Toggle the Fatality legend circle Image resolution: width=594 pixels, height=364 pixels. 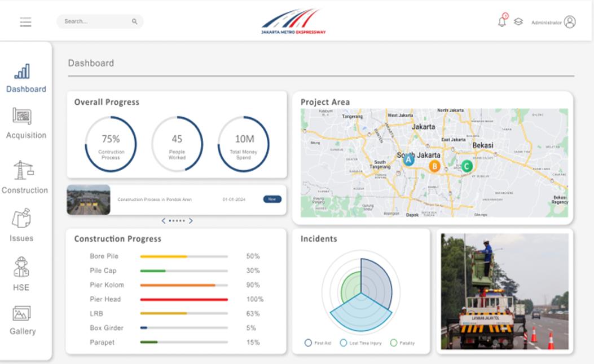click(x=394, y=343)
